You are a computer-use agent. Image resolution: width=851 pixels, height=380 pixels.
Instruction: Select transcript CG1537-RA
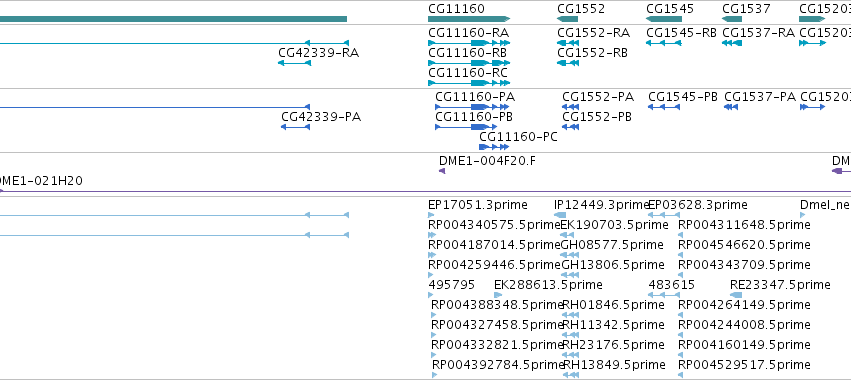tap(758, 33)
